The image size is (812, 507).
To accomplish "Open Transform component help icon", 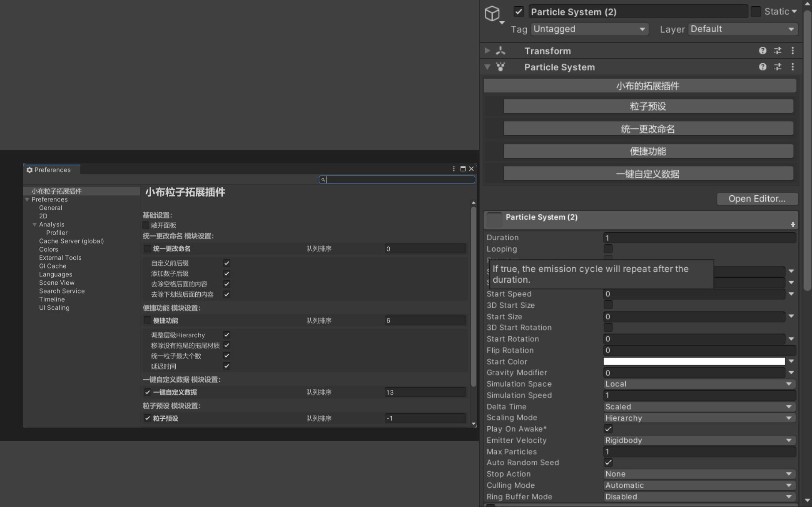I will (x=762, y=51).
